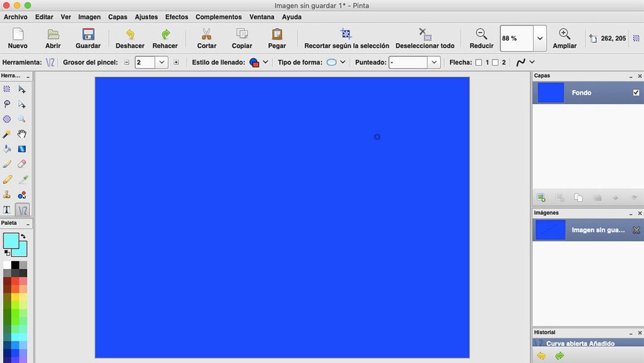
Task: Open the Efectos menu
Action: pyautogui.click(x=177, y=17)
